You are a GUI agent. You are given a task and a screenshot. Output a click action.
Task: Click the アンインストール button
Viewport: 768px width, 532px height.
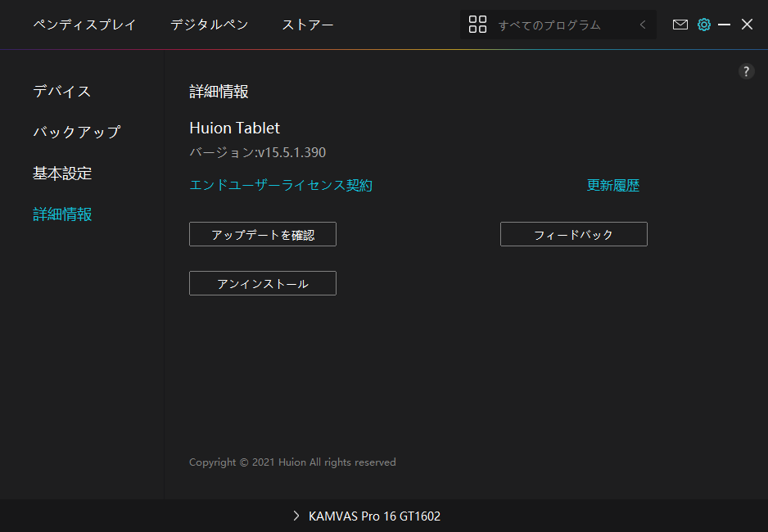pyautogui.click(x=263, y=283)
